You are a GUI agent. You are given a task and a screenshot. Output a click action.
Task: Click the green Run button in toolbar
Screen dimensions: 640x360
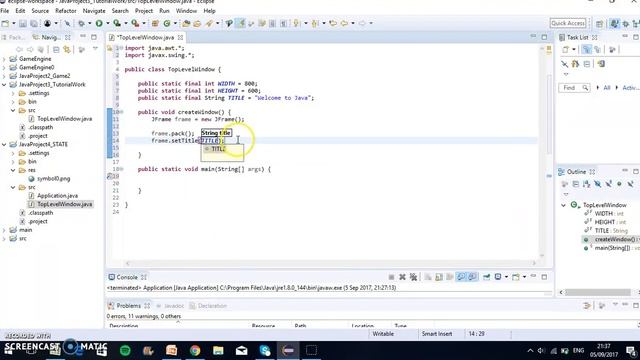99,24
